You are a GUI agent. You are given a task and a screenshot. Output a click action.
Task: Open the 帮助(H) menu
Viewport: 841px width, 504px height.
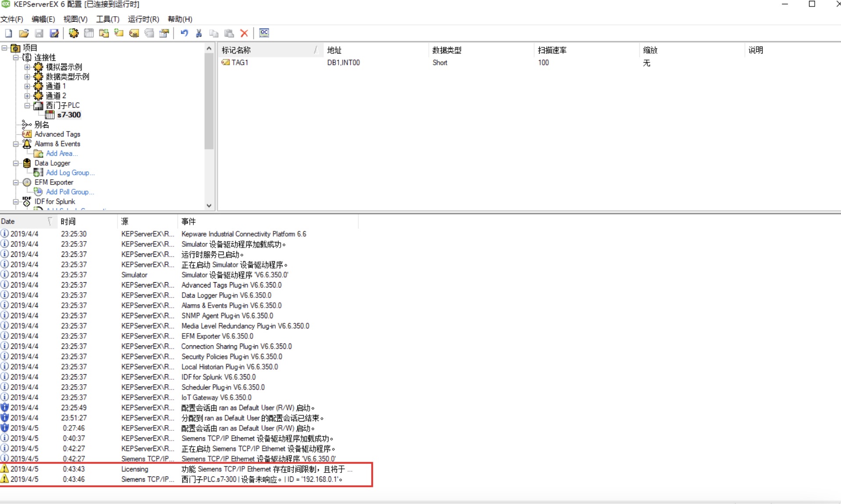click(180, 19)
